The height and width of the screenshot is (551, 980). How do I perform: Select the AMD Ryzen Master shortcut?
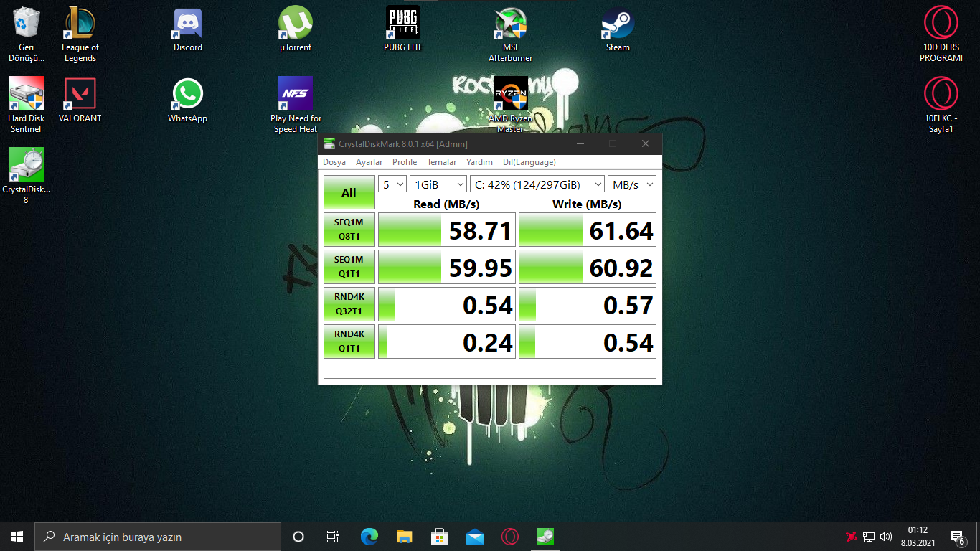point(511,105)
